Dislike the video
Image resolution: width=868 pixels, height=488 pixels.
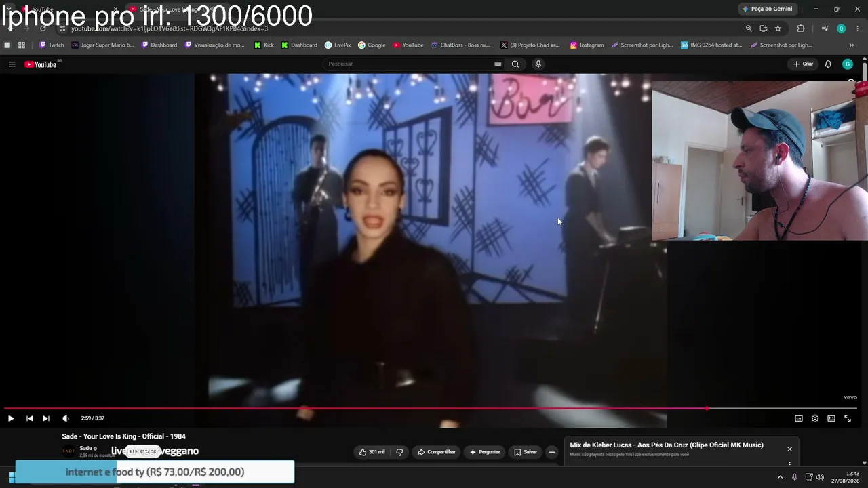tap(399, 452)
